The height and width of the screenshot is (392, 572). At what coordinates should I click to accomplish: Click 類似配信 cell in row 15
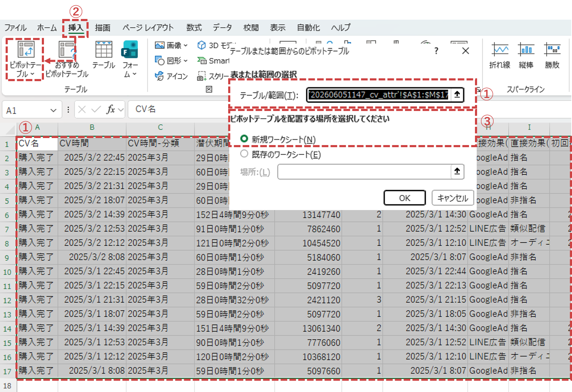529,342
